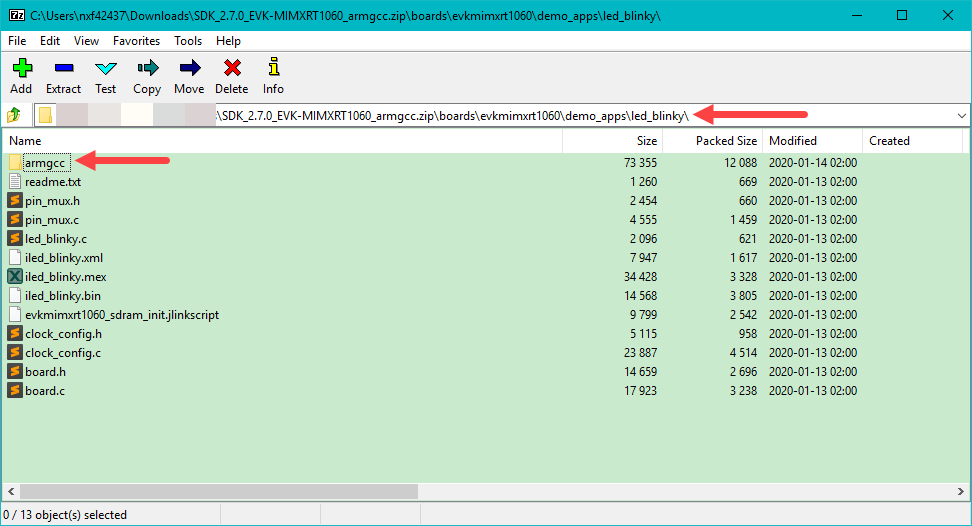972x526 pixels.
Task: Click the board.h file icon
Action: [15, 372]
